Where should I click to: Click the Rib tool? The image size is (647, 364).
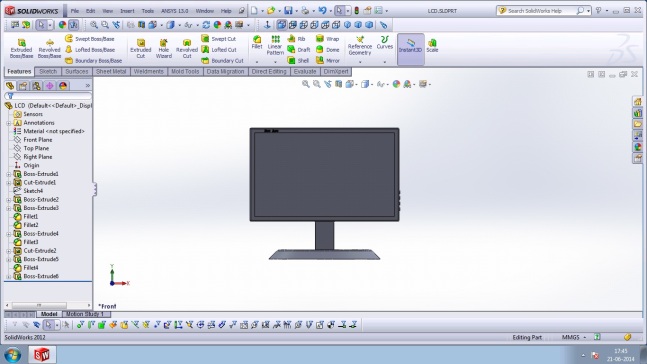pyautogui.click(x=297, y=39)
